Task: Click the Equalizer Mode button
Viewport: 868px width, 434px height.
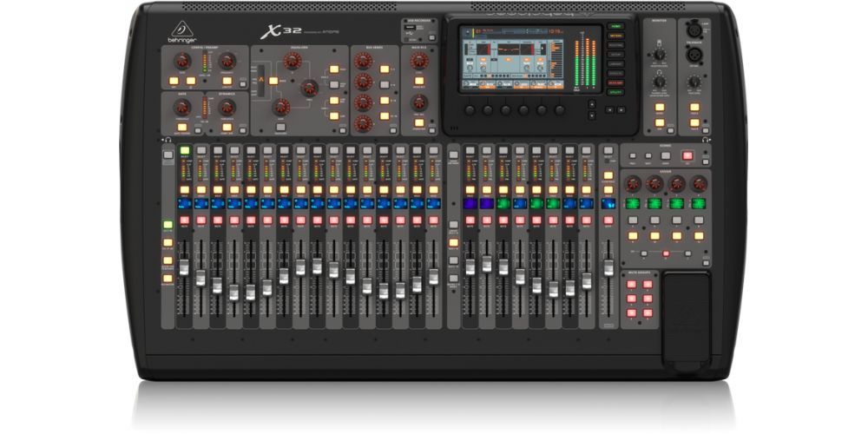Action: coord(273,81)
